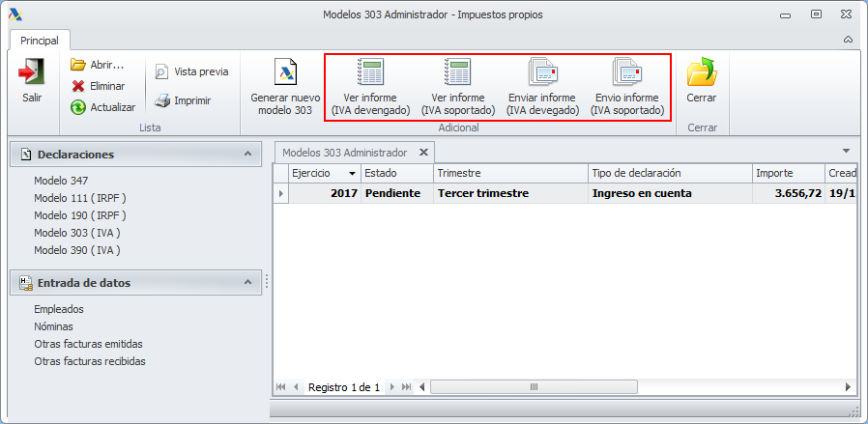The width and height of the screenshot is (868, 424).
Task: Maximize the application window
Action: pyautogui.click(x=816, y=14)
